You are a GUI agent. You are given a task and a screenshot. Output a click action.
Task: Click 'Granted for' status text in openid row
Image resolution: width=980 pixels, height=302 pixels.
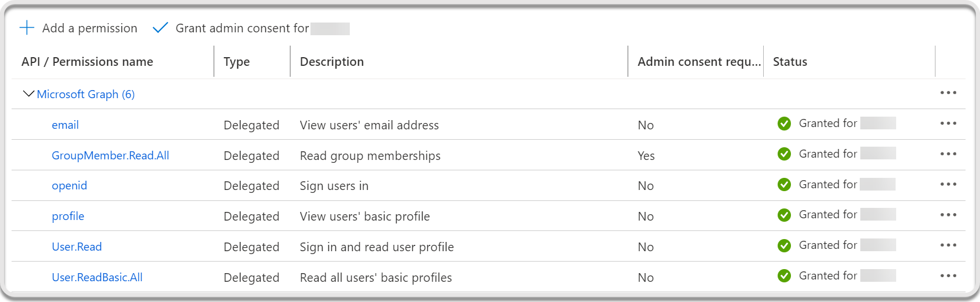[828, 184]
